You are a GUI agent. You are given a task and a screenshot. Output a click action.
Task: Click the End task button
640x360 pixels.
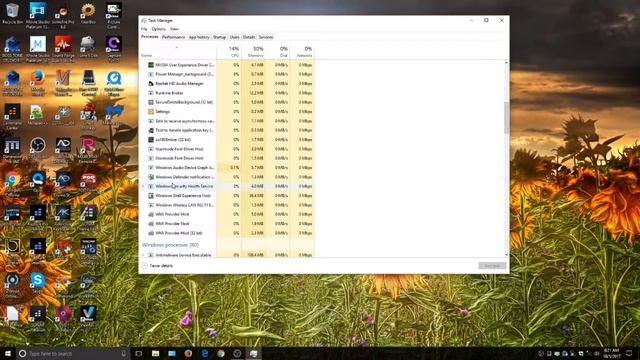(x=492, y=266)
